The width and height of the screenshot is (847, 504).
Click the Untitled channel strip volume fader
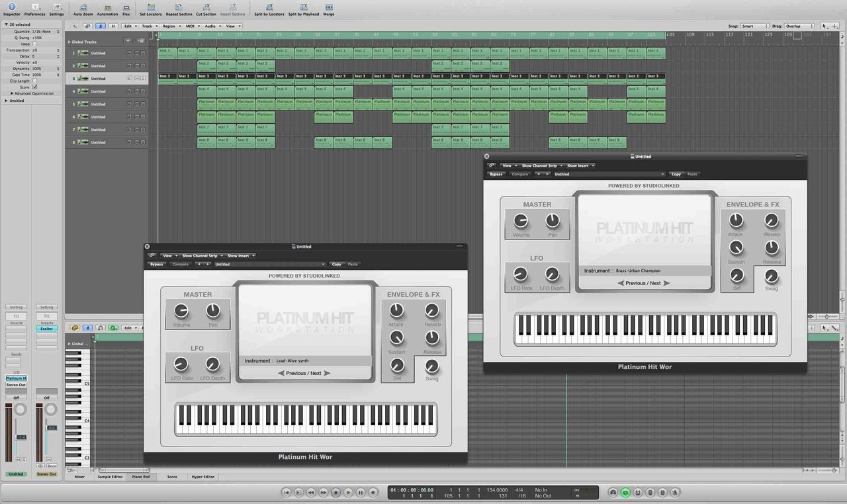click(x=21, y=437)
